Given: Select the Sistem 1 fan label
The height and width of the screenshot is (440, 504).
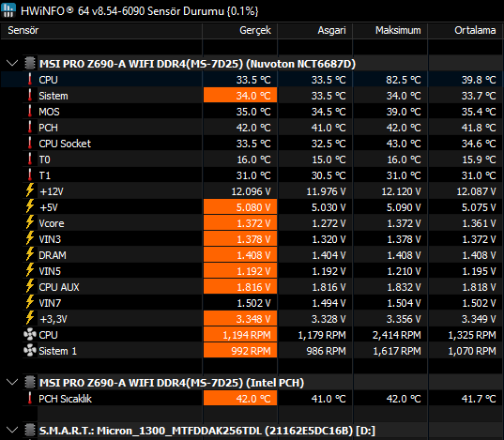Looking at the screenshot, I should pyautogui.click(x=58, y=351).
